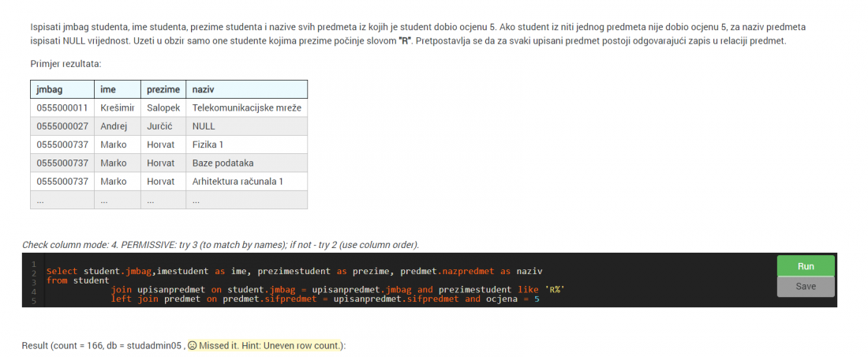
Task: Click the 'join upisanpredmet' line in editor
Action: point(337,289)
